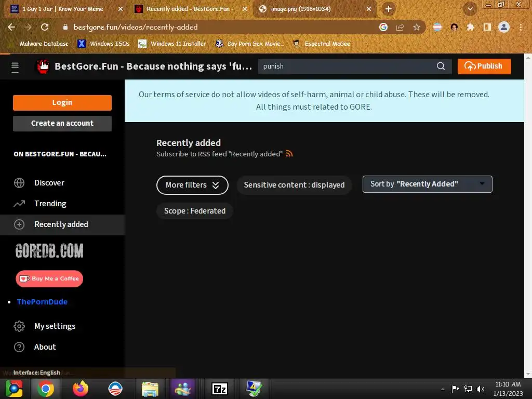Image resolution: width=532 pixels, height=399 pixels.
Task: Click Buy Me a Coffee button
Action: [49, 279]
